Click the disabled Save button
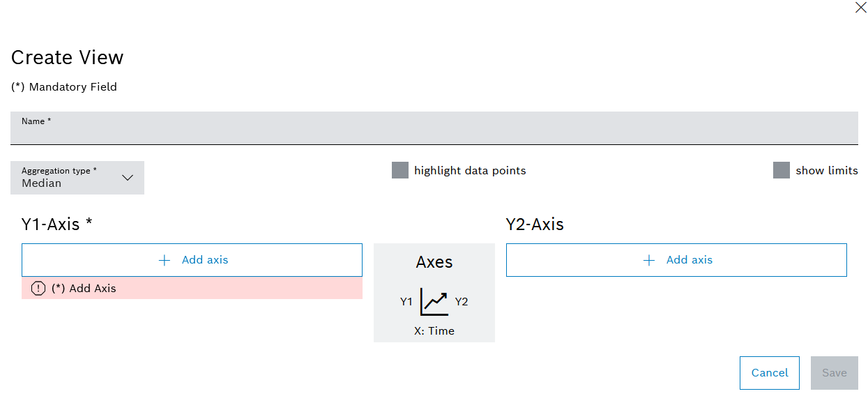 [835, 373]
